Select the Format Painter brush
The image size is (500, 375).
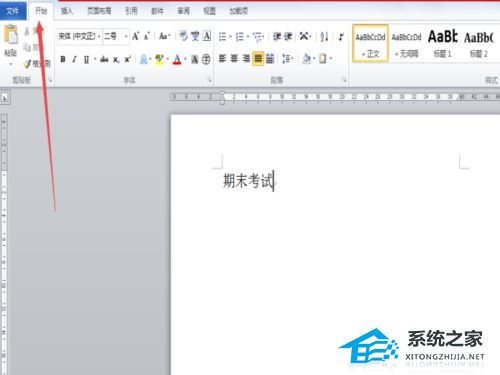click(28, 63)
